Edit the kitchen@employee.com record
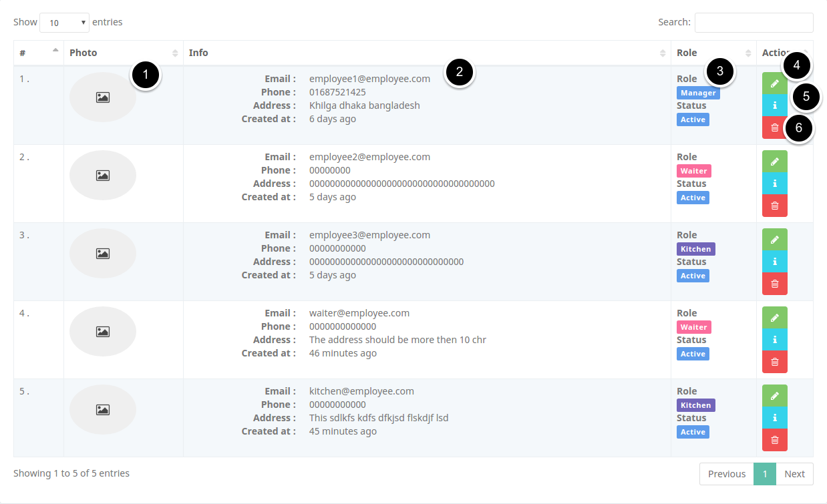 point(775,396)
